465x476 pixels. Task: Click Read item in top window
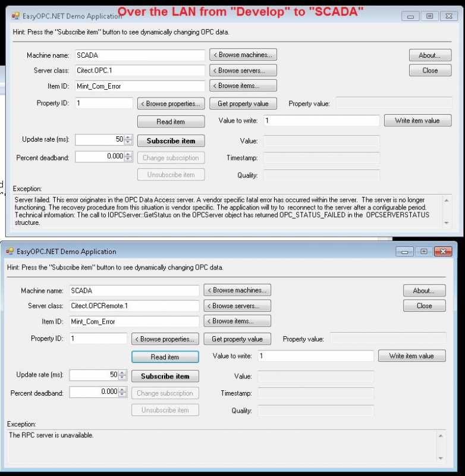(171, 121)
